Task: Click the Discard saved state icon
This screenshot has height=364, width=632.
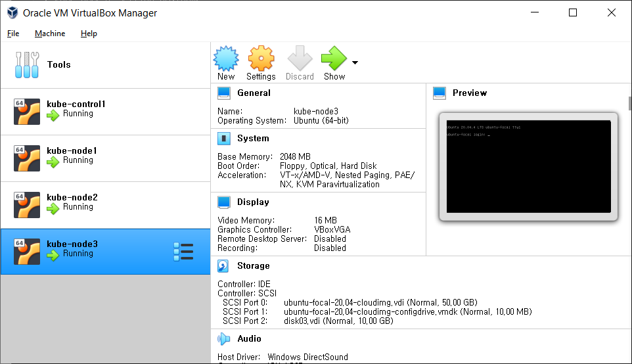Action: coord(300,58)
